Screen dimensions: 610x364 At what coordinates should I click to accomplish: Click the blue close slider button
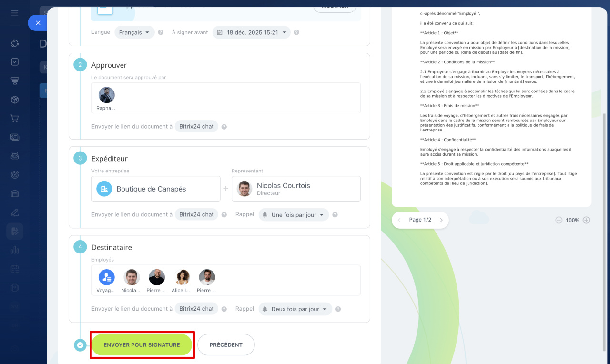pos(38,23)
